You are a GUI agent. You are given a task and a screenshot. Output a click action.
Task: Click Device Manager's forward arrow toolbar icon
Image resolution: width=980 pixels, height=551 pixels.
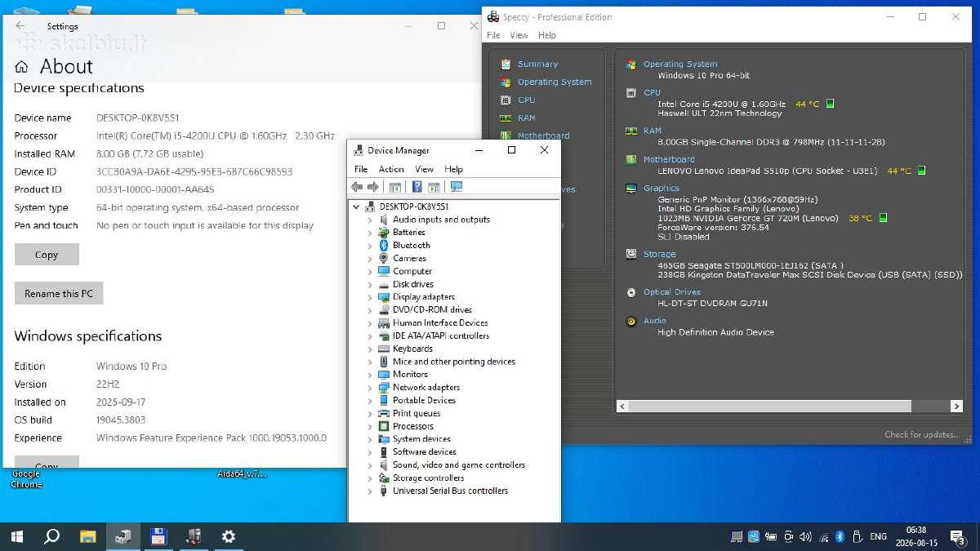click(x=372, y=187)
